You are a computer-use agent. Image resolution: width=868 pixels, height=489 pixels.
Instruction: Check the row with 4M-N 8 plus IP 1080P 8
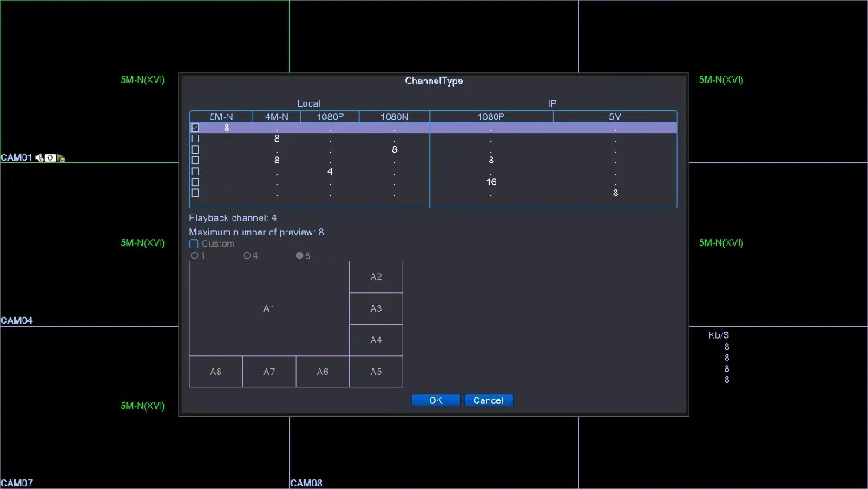194,161
